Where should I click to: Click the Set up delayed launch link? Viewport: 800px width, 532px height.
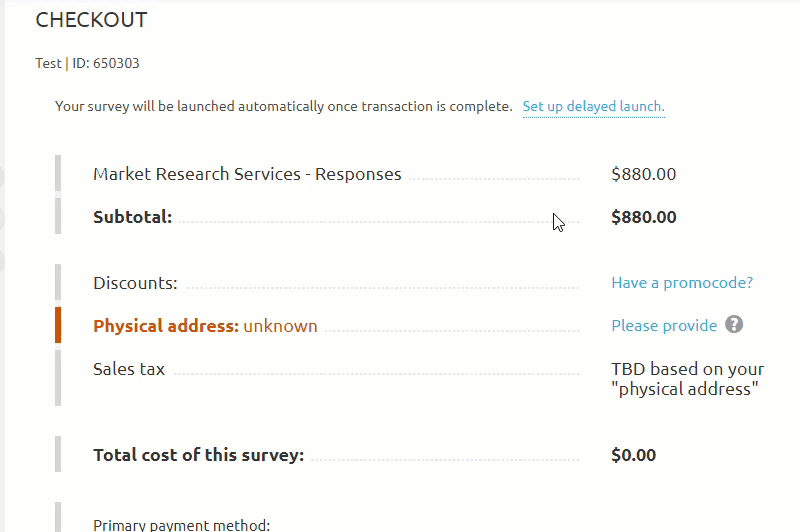coord(593,106)
